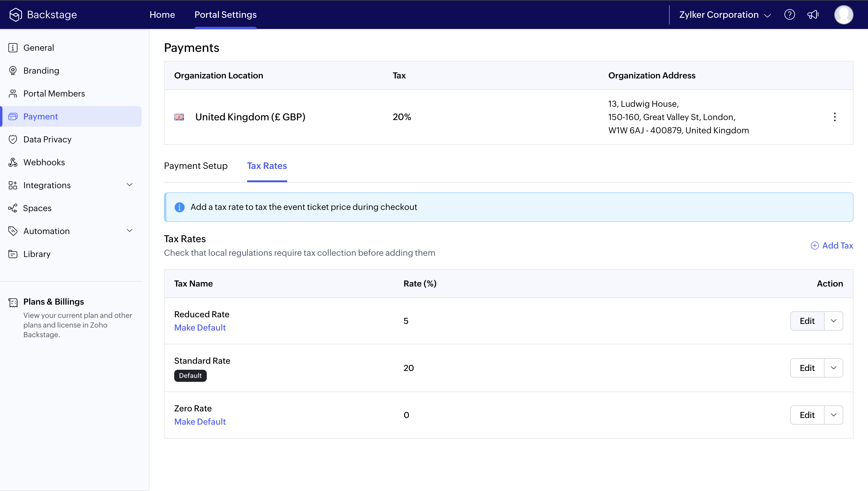Click the Data Privacy shield icon
Viewport: 868px width, 491px height.
pyautogui.click(x=13, y=139)
